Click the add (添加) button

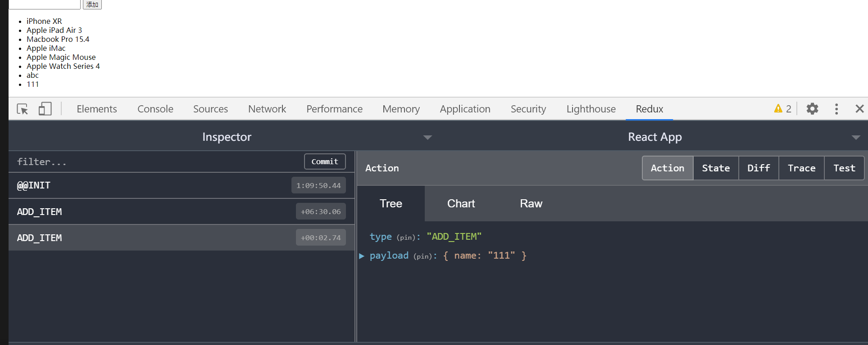pyautogui.click(x=92, y=4)
